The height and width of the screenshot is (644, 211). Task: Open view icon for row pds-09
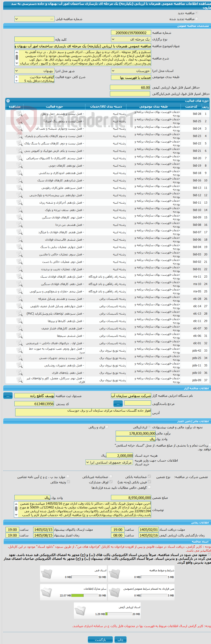[19, 380]
